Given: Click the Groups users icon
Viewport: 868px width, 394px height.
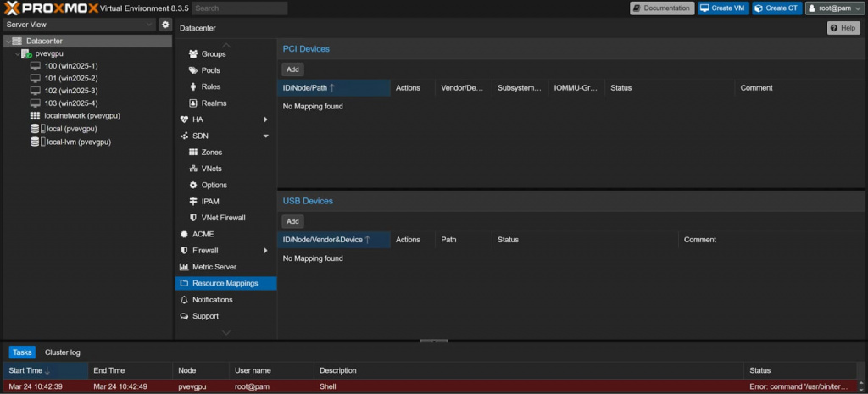Looking at the screenshot, I should click(193, 54).
